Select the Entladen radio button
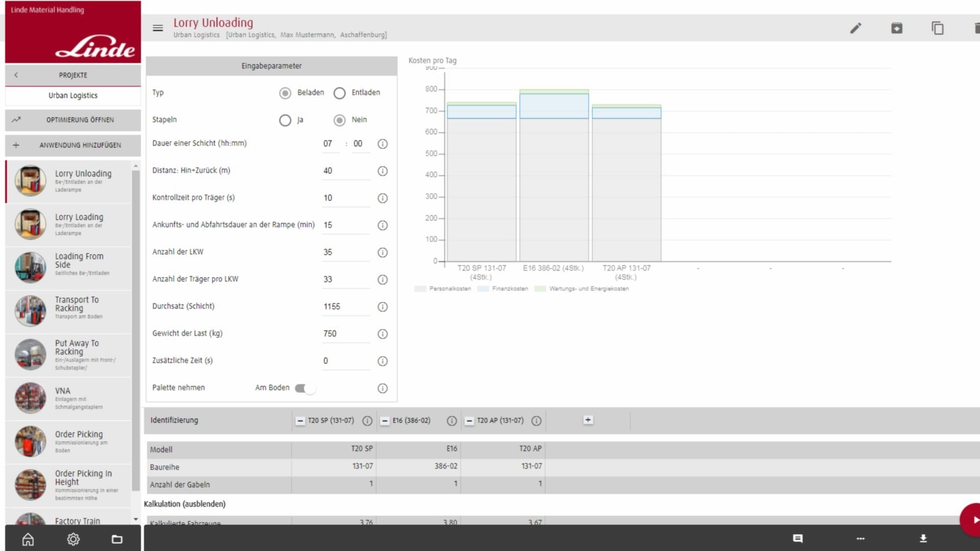This screenshot has width=980, height=551. pyautogui.click(x=339, y=93)
